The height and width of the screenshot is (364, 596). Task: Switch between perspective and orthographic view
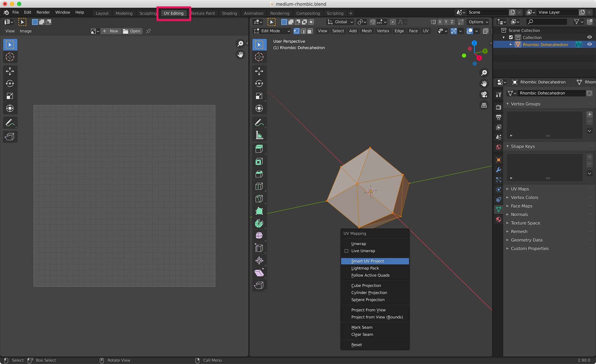484,105
